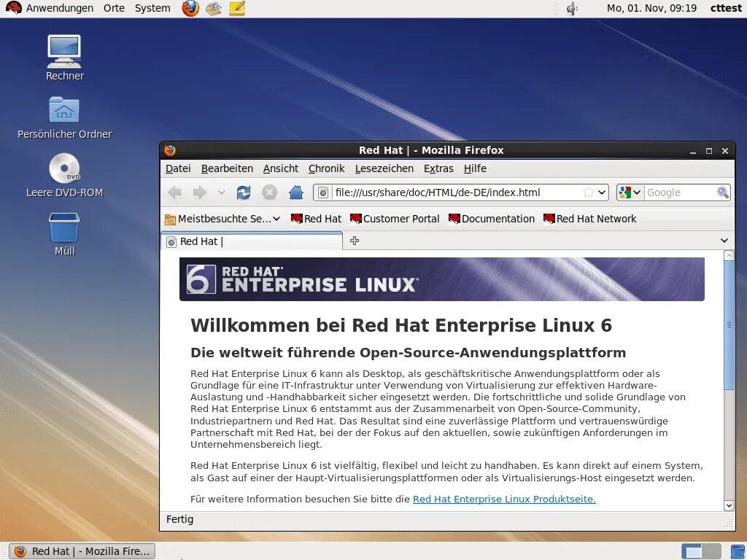Reload the current page in Firefox

pyautogui.click(x=244, y=192)
